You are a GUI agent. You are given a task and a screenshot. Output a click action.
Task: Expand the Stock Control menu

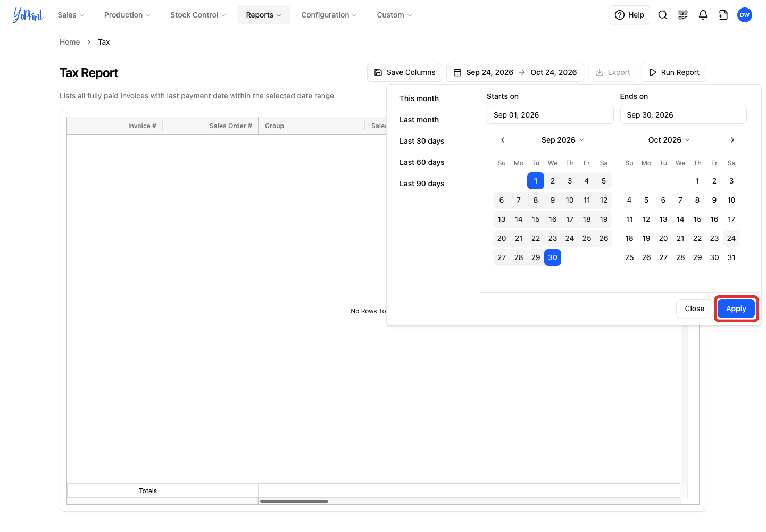pyautogui.click(x=198, y=15)
